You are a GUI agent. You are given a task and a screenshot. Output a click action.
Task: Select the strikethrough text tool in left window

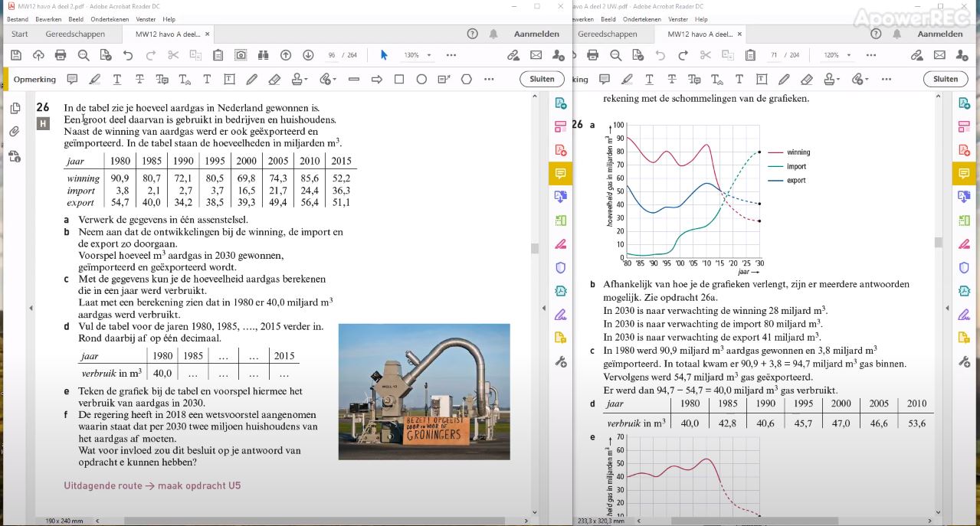point(139,79)
